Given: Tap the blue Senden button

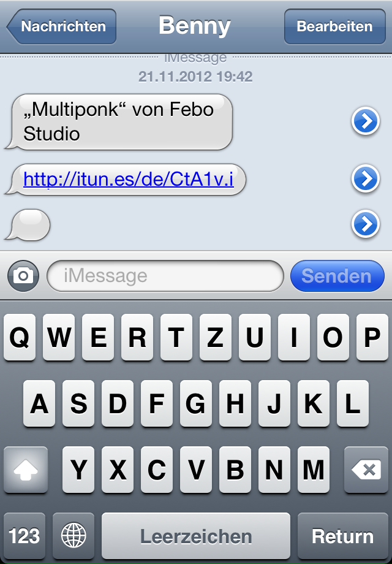Looking at the screenshot, I should pos(337,276).
